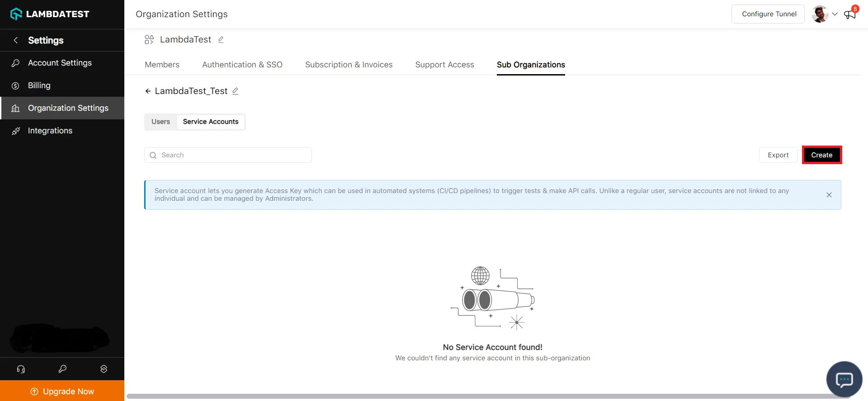The width and height of the screenshot is (868, 401).
Task: Click the headset support icon in sidebar footer
Action: point(21,369)
